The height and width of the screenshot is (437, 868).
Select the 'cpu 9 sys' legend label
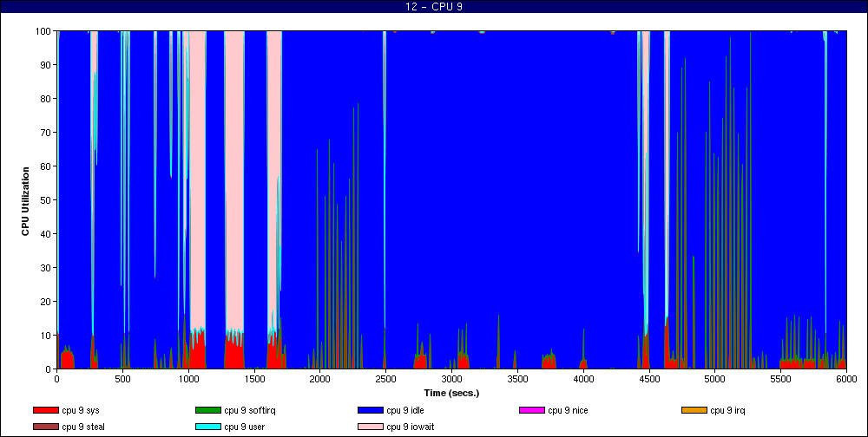click(80, 410)
